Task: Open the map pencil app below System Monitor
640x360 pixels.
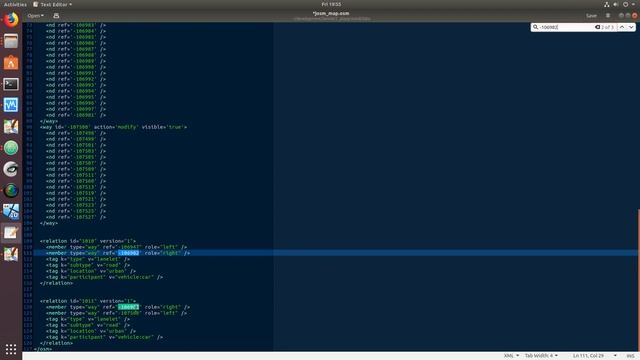Action: pyautogui.click(x=11, y=127)
